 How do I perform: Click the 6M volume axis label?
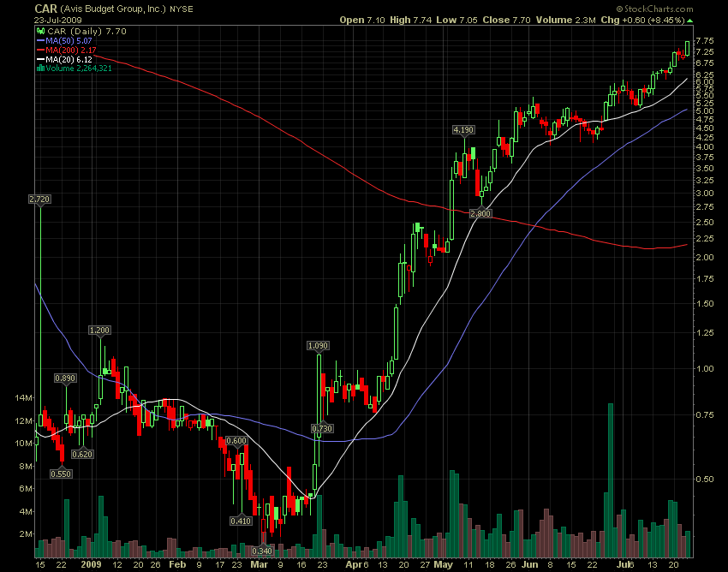coord(26,489)
